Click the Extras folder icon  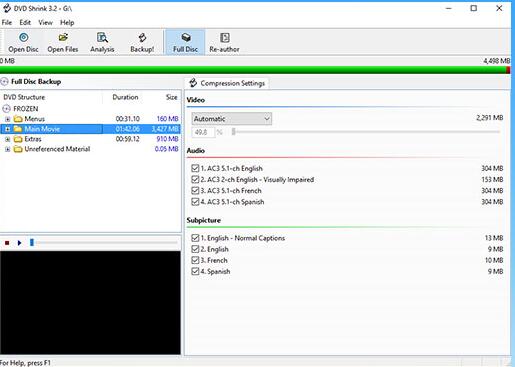point(18,139)
